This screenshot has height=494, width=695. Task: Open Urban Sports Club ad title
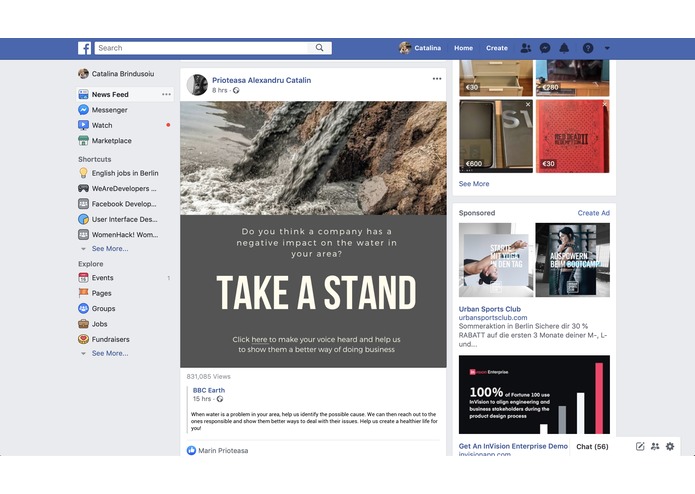(x=490, y=309)
